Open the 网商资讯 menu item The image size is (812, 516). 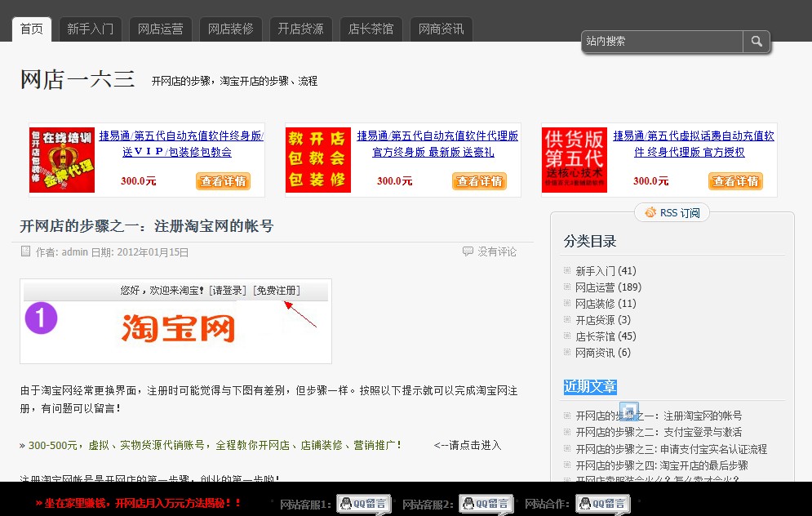pos(441,29)
